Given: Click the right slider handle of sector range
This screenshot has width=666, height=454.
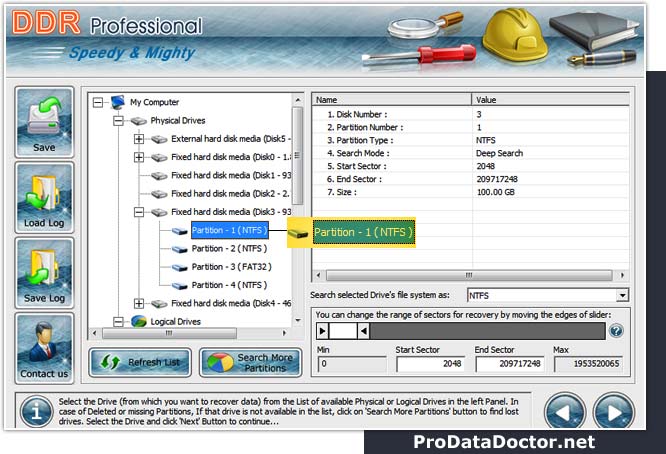Looking at the screenshot, I should (363, 331).
